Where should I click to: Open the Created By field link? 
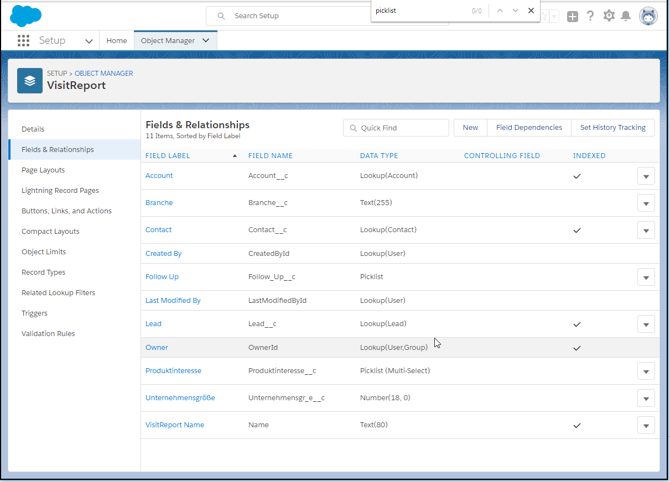[x=163, y=254]
